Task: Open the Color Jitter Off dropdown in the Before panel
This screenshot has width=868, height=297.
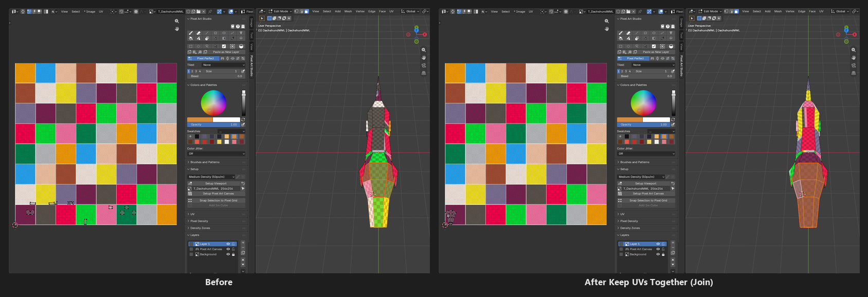Action: point(216,153)
